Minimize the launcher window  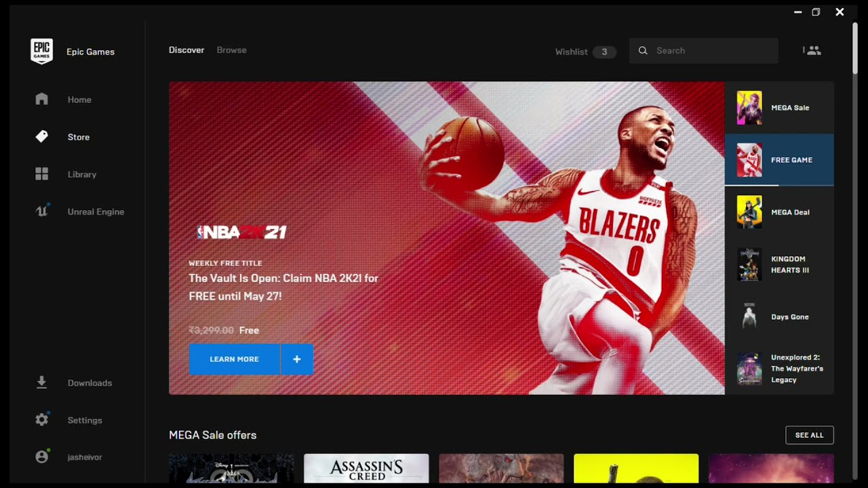tap(797, 12)
